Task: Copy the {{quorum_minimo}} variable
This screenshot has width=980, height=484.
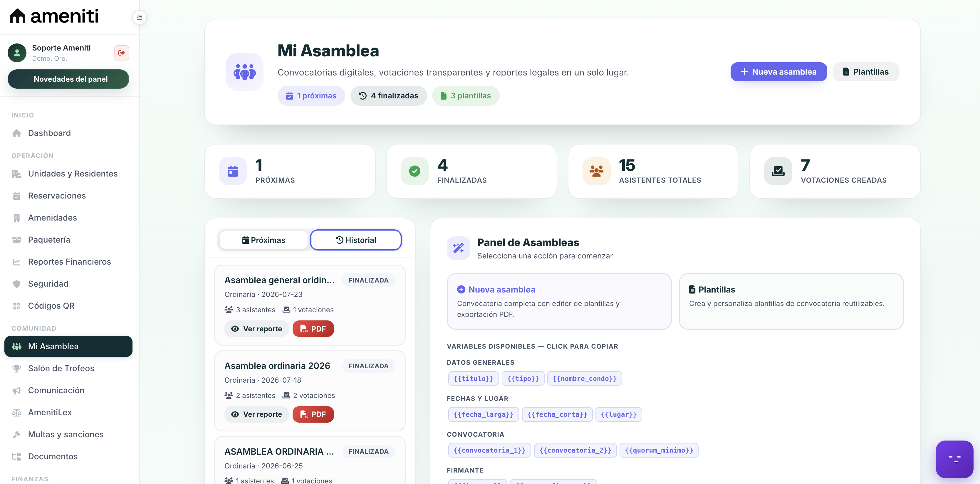Action: [659, 450]
